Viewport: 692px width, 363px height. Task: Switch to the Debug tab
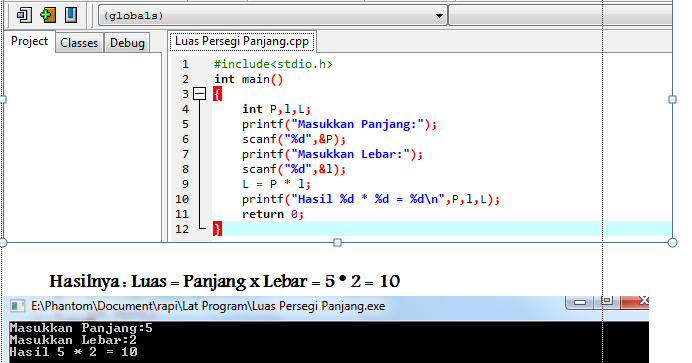point(127,43)
